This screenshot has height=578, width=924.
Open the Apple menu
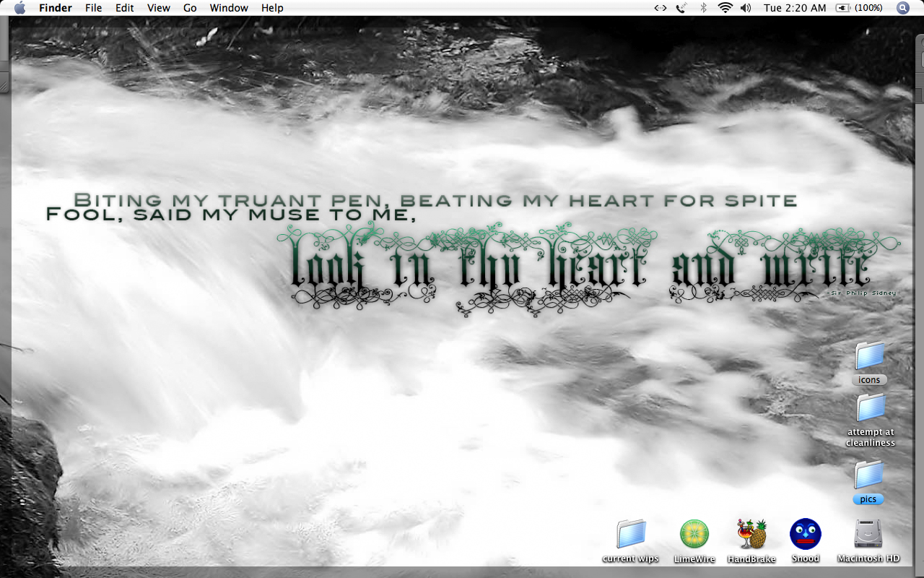coord(19,8)
